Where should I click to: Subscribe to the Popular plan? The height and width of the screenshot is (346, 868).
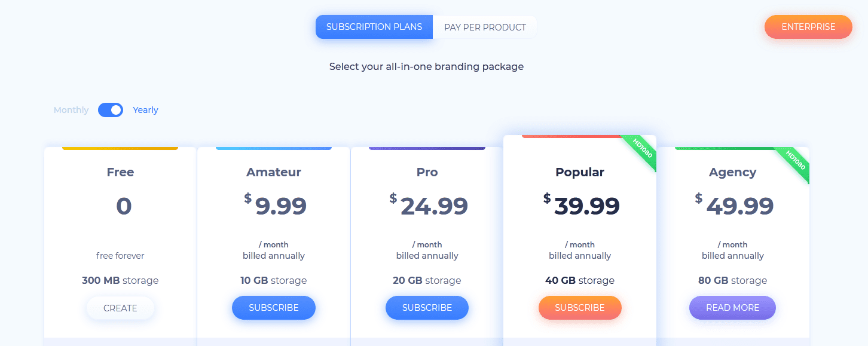click(x=580, y=307)
